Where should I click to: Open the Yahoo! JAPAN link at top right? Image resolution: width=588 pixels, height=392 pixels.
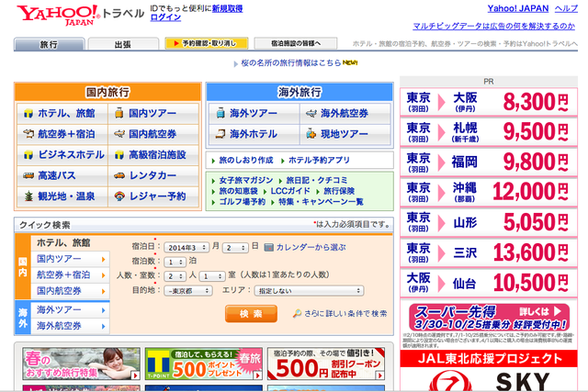click(518, 8)
